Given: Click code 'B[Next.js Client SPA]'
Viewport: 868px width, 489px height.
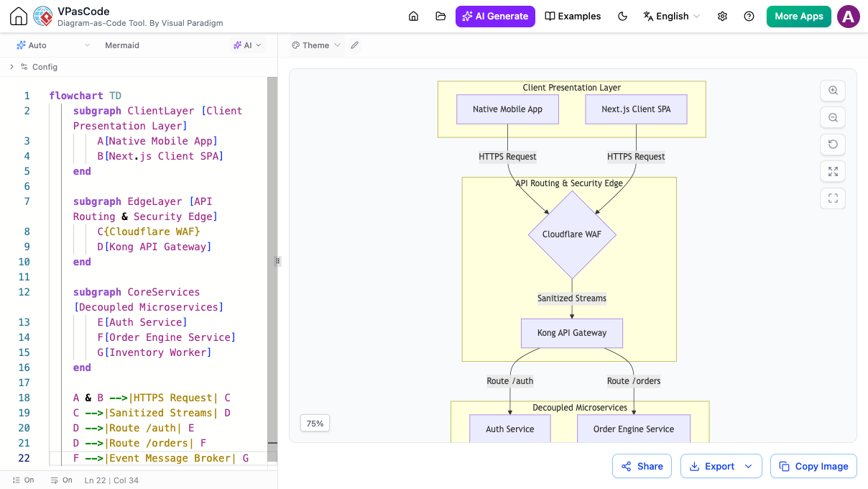Looking at the screenshot, I should [x=160, y=156].
